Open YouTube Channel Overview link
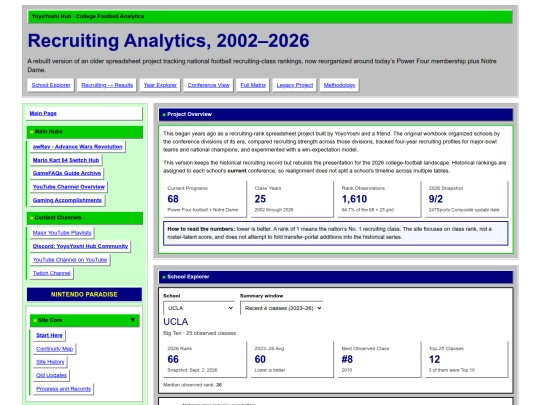This screenshot has height=405, width=540. click(x=69, y=187)
